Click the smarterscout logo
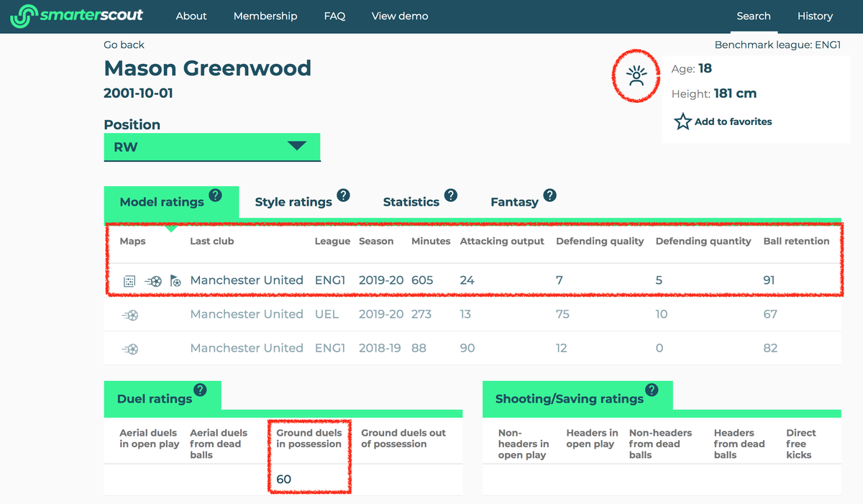863x504 pixels. (x=76, y=16)
